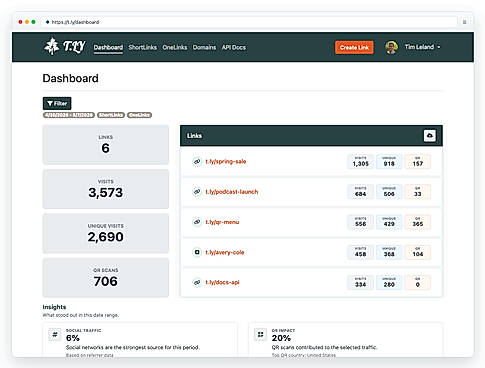Click the Links count card showing 6
The image size is (485, 368).
coord(106,145)
